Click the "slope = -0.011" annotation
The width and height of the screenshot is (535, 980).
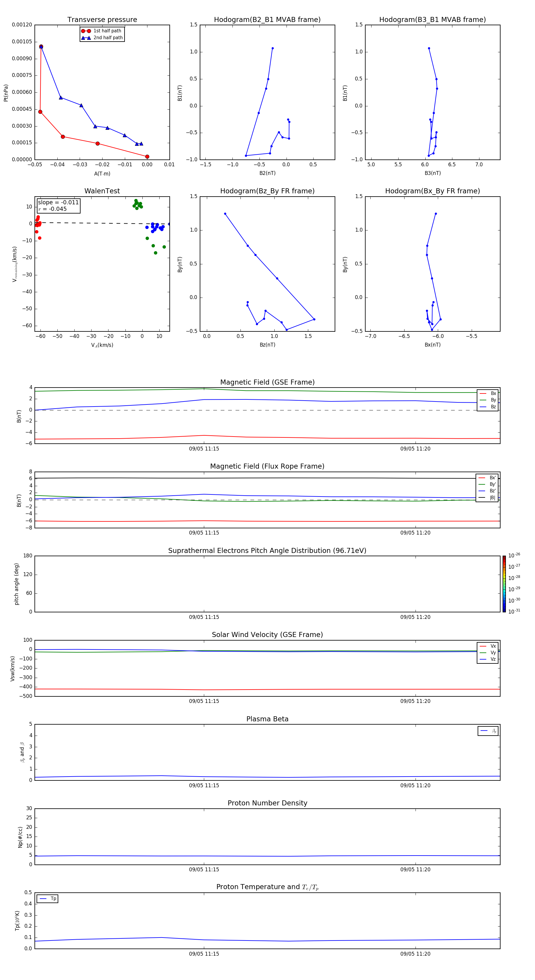click(x=58, y=203)
